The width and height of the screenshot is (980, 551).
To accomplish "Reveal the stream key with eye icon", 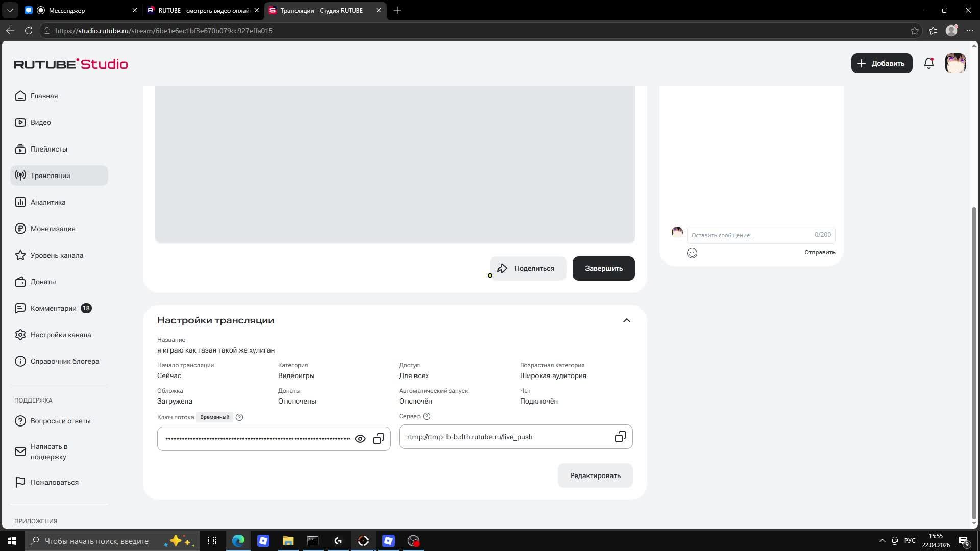I will [360, 439].
